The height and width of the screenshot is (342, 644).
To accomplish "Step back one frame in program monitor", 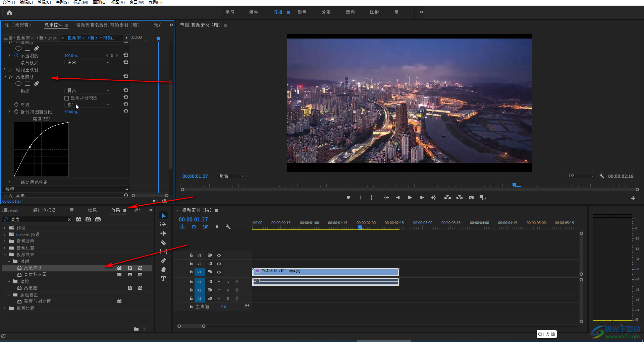I will click(398, 198).
